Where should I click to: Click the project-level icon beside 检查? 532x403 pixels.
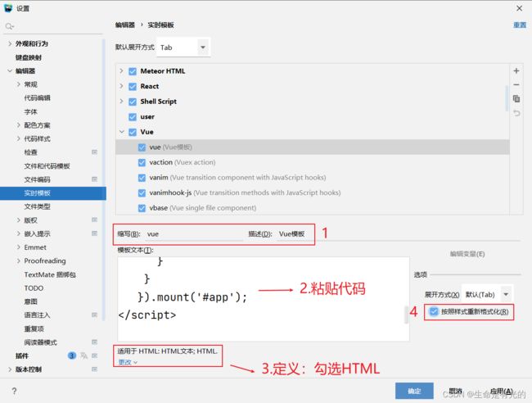pyautogui.click(x=94, y=152)
